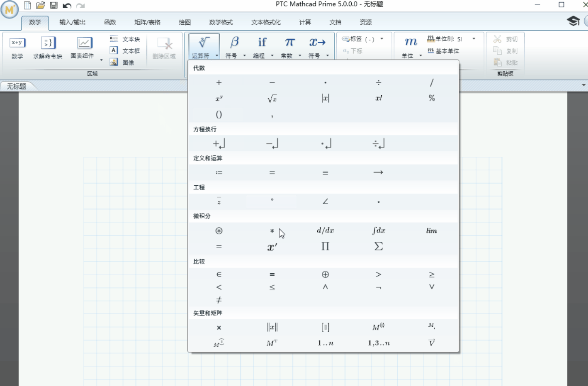Screen dimensions: 588x386
Task: Open the 计算 ribbon tab
Action: [305, 22]
